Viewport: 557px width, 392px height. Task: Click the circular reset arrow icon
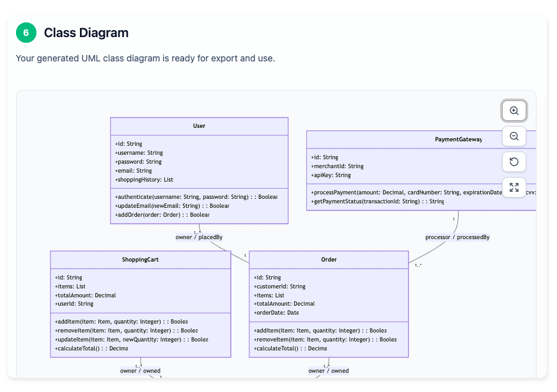(514, 161)
